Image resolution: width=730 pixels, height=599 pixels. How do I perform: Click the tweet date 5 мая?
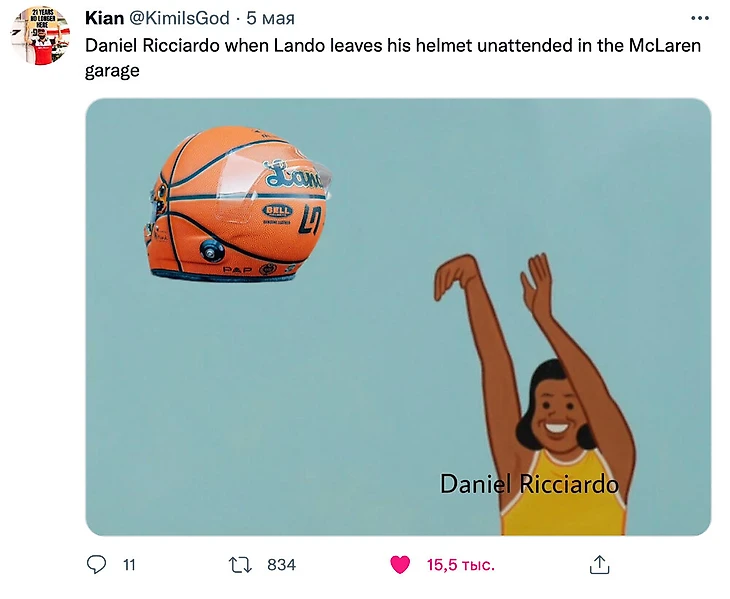click(270, 18)
